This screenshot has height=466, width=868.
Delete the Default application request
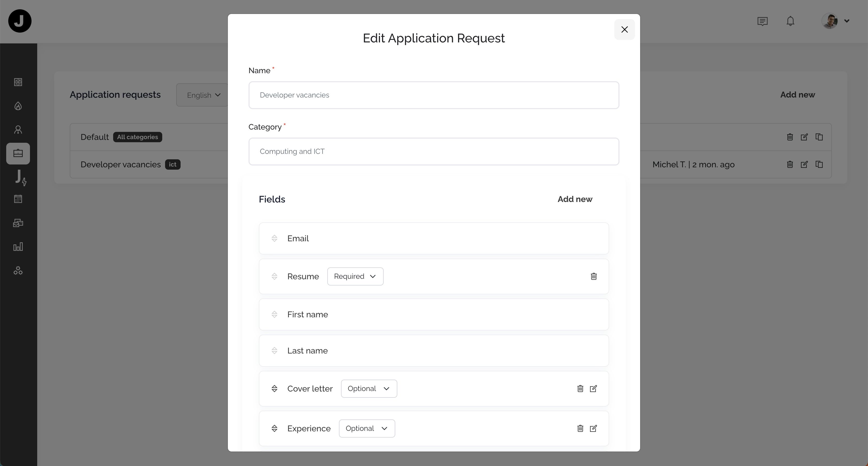click(x=789, y=137)
